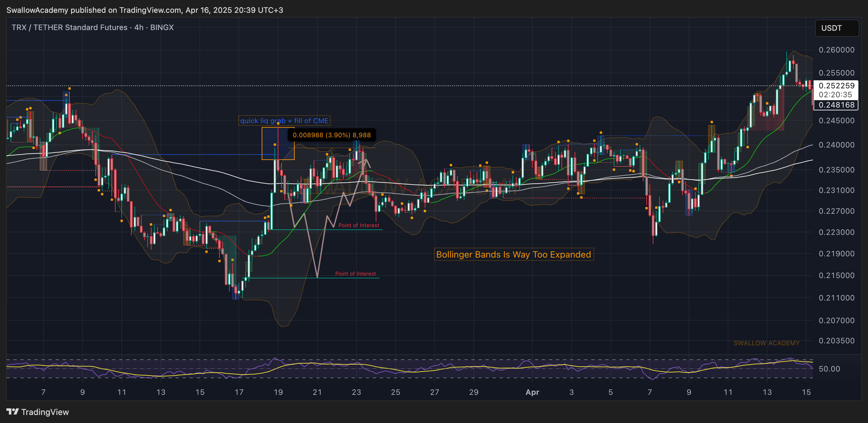Click the current price label 0.252259
The width and height of the screenshot is (868, 423).
836,85
